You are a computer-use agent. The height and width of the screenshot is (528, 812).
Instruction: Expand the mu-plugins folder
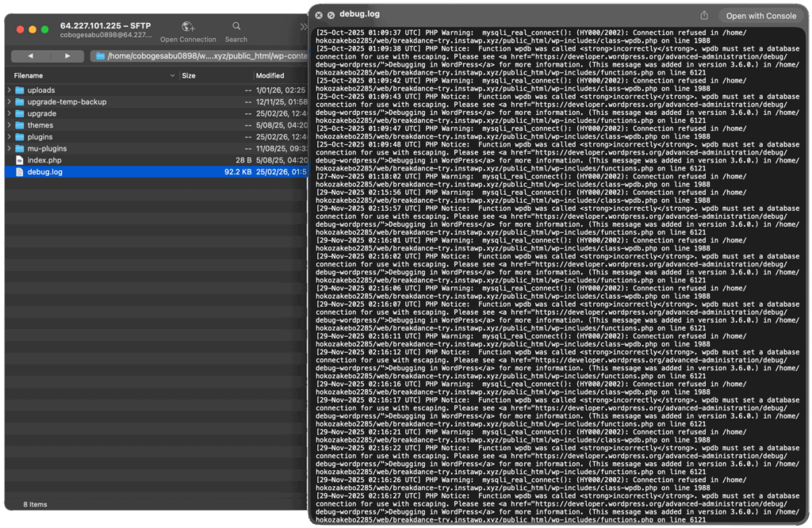point(10,148)
